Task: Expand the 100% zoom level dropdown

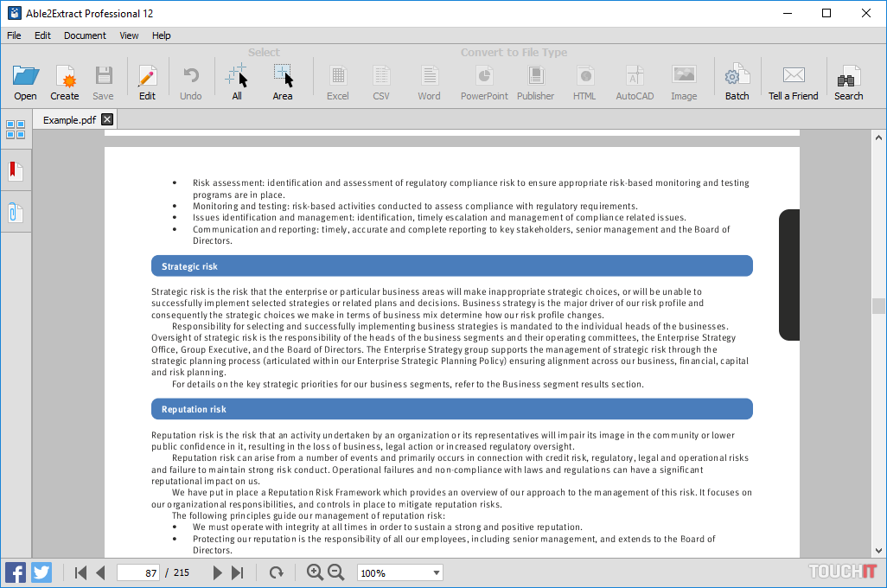Action: (437, 572)
